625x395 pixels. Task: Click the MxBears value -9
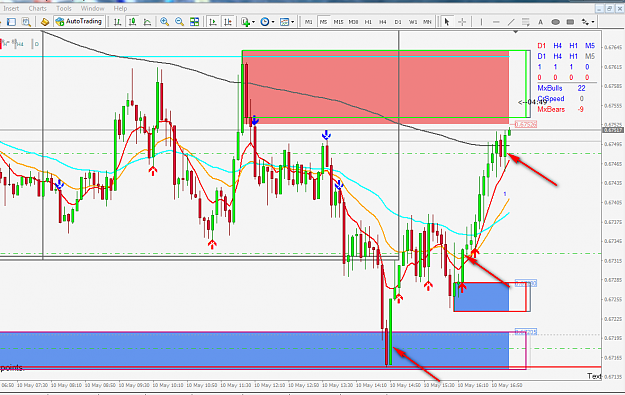pyautogui.click(x=581, y=109)
